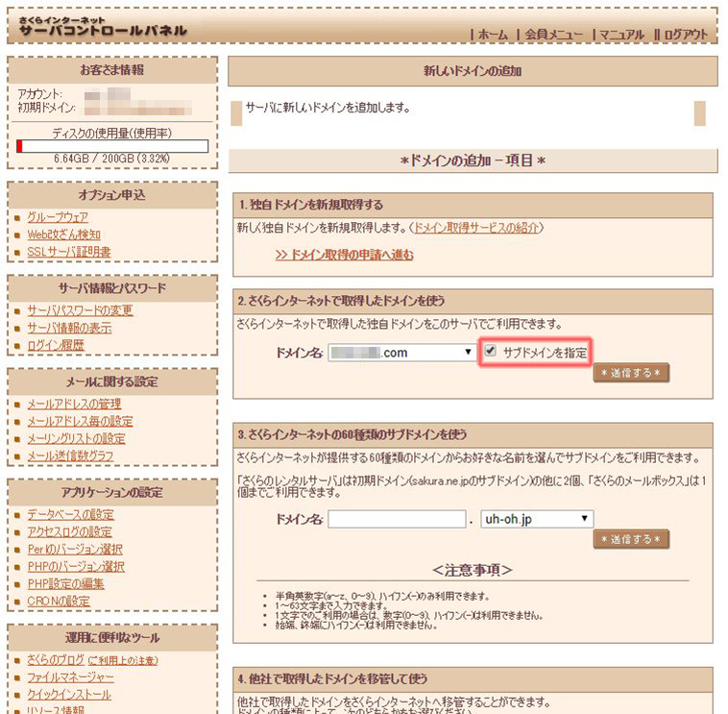Open the uh-oh.jp subdomain dropdown

click(x=537, y=519)
